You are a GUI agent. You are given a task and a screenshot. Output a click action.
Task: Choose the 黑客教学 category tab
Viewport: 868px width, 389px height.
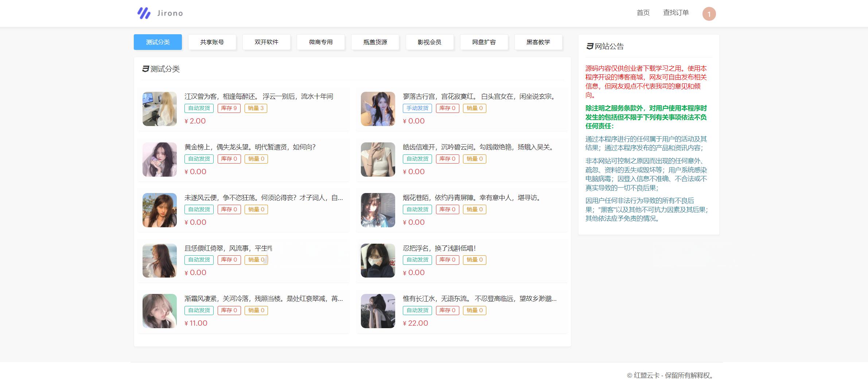coord(538,42)
